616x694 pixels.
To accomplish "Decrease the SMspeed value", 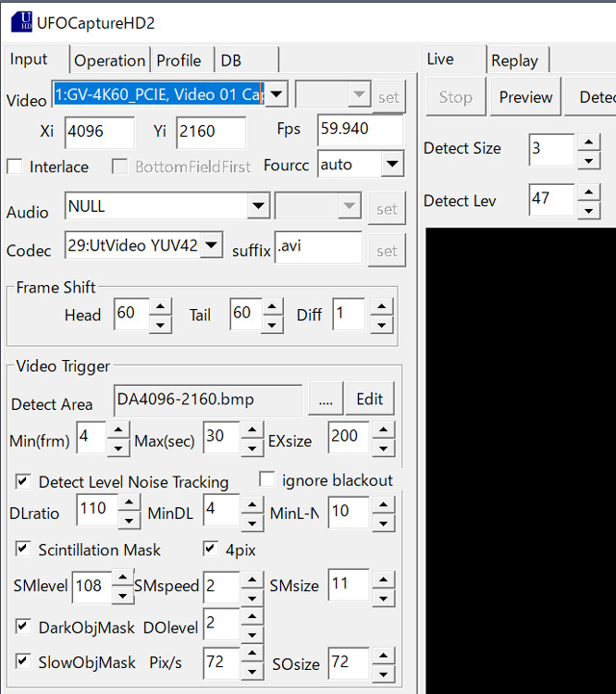I will (252, 598).
